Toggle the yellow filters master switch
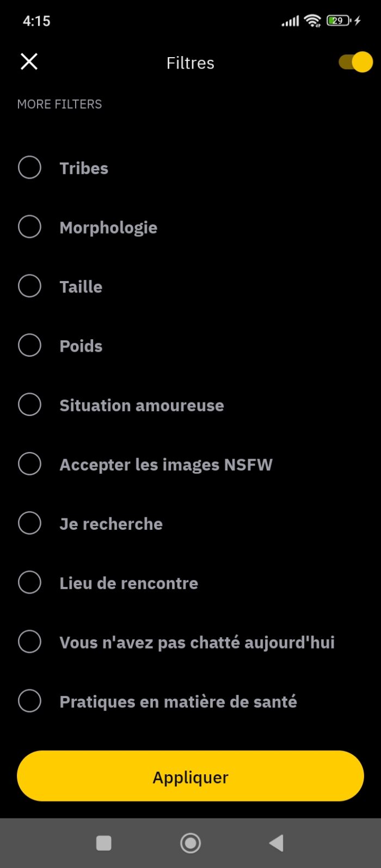Screen dimensions: 381x868 pos(355,62)
